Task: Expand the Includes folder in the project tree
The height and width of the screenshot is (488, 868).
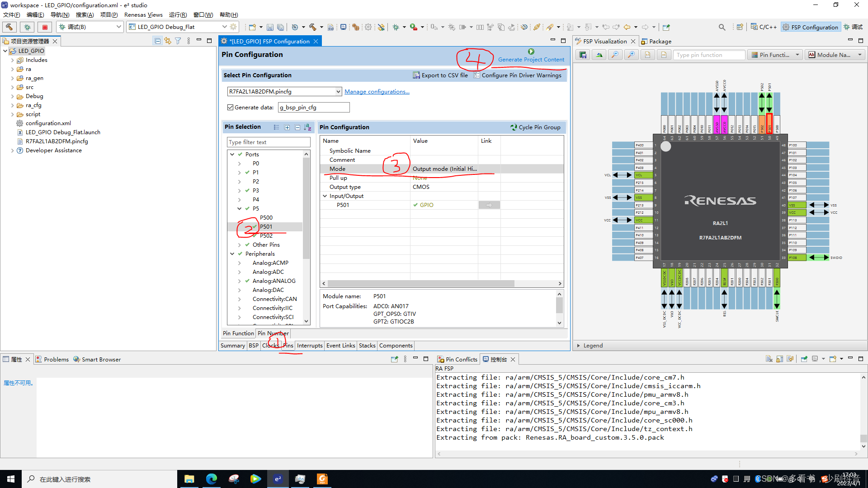Action: pos(12,60)
